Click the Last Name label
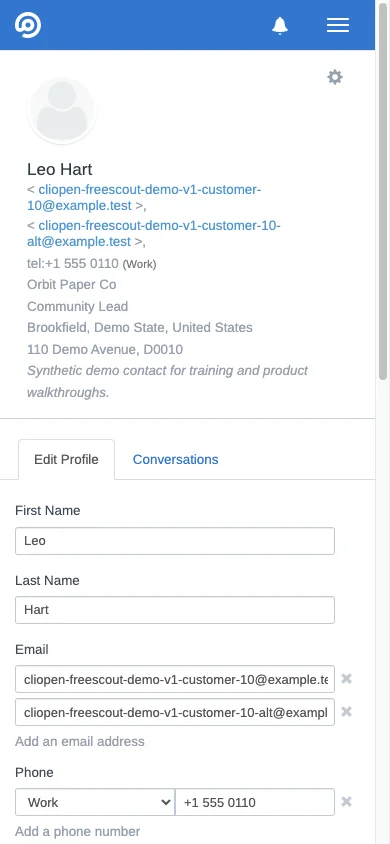Screen dimensions: 390x844 [47, 581]
